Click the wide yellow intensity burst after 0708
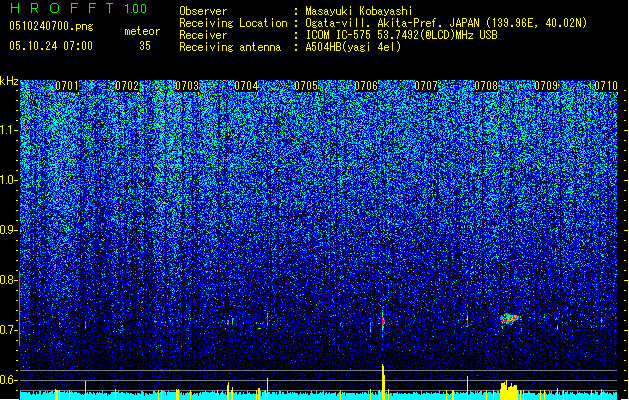 (x=509, y=390)
